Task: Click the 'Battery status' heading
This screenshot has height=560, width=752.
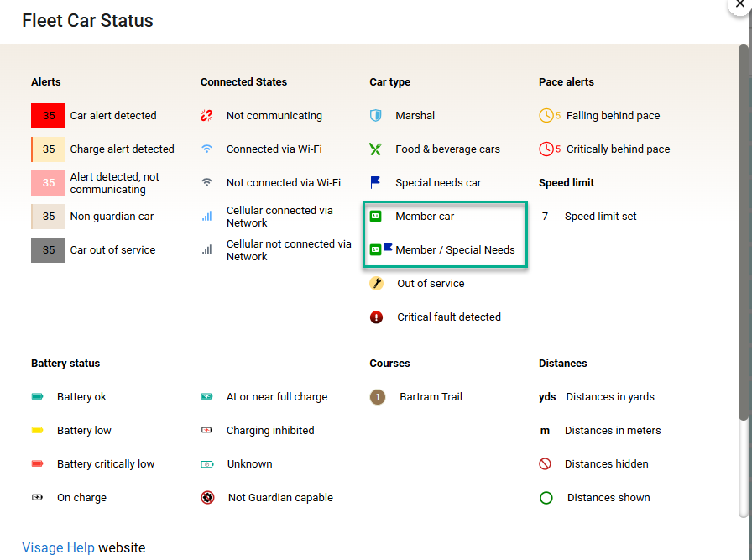Action: [x=65, y=364]
